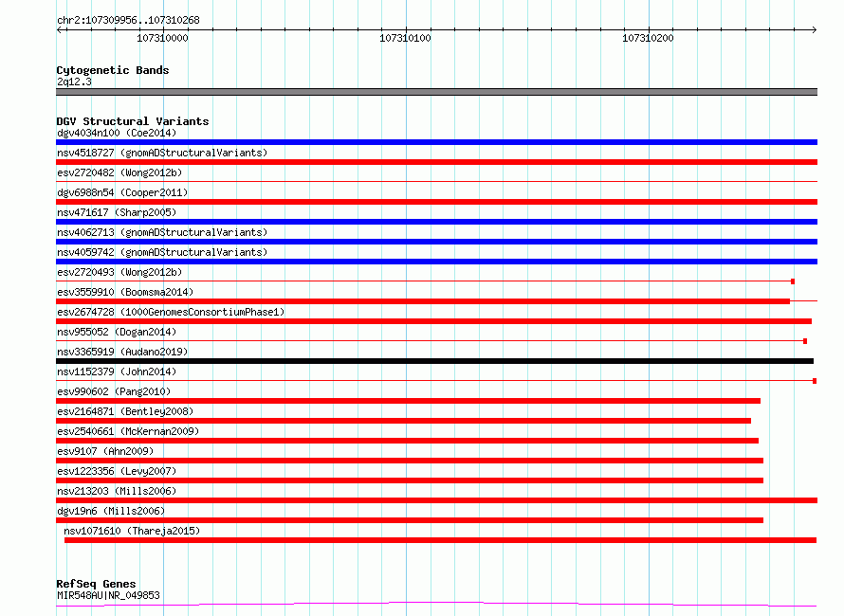Select the blue bar under nsv4059742
The height and width of the screenshot is (616, 844).
pyautogui.click(x=436, y=262)
